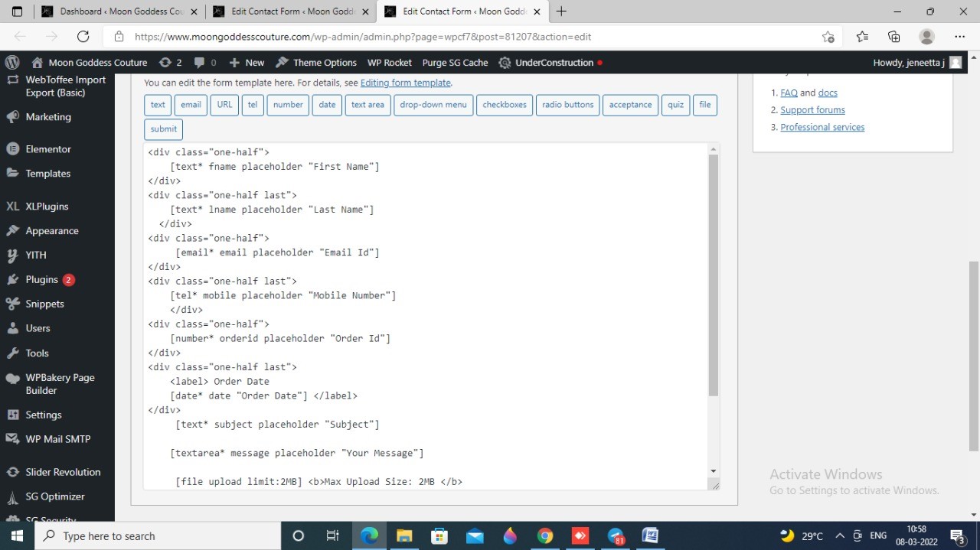Insert an email field tag
The width and height of the screenshot is (980, 550).
click(x=191, y=105)
